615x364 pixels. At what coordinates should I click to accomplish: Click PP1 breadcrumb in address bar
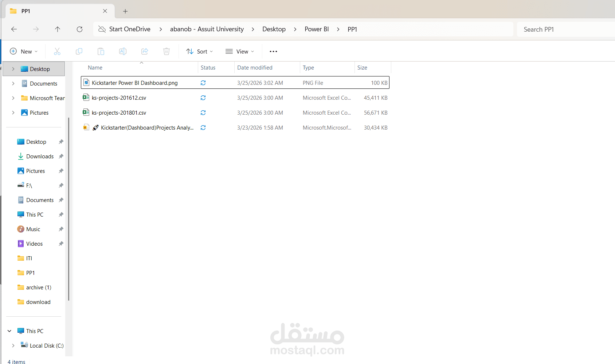click(x=352, y=29)
